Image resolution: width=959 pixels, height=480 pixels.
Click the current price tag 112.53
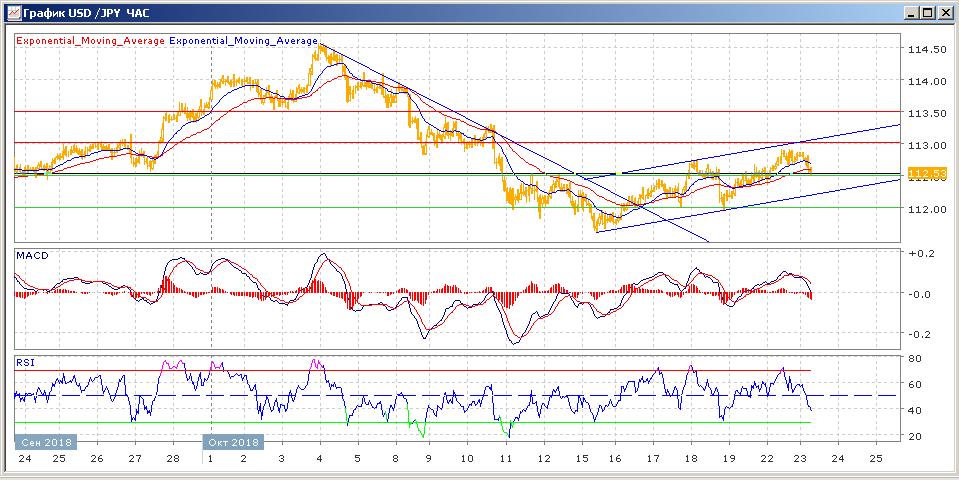[x=926, y=174]
